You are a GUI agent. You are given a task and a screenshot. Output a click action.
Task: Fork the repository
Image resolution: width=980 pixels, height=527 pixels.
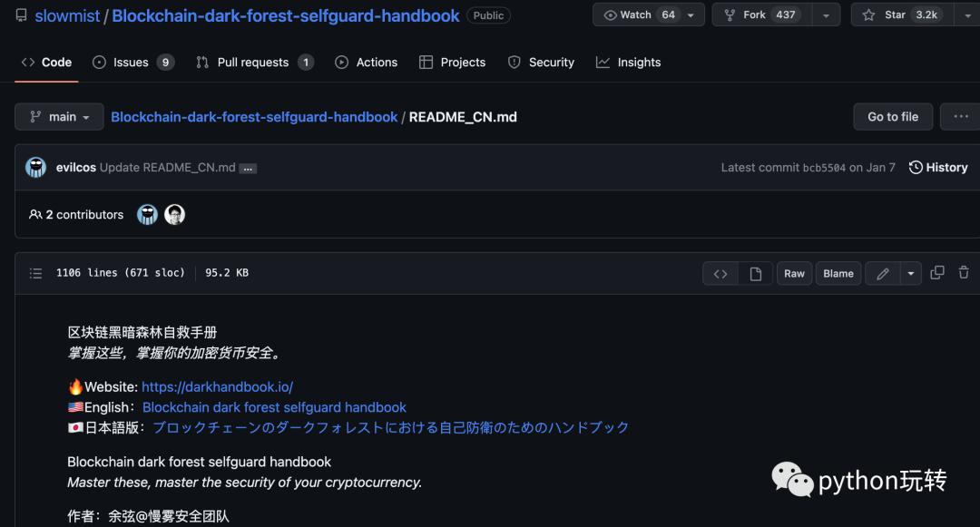tap(759, 15)
